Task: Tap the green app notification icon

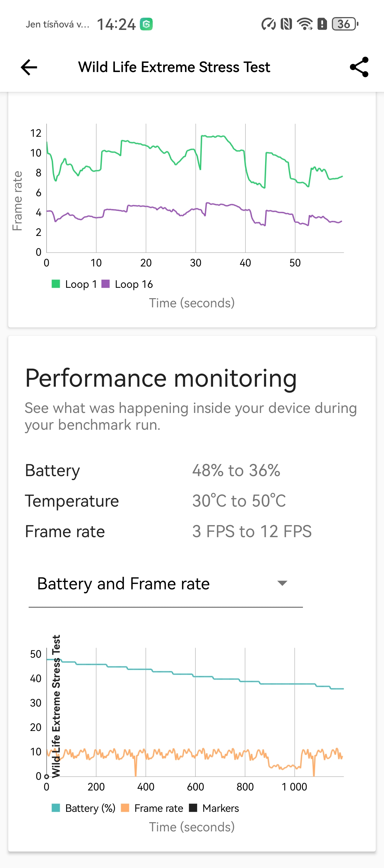Action: coord(146,24)
